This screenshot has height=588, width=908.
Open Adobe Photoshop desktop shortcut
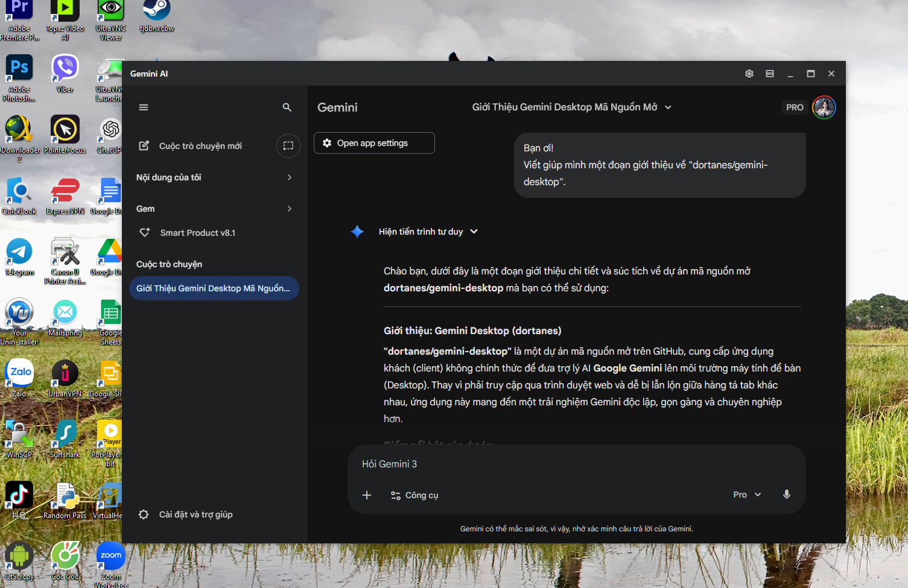click(x=19, y=78)
